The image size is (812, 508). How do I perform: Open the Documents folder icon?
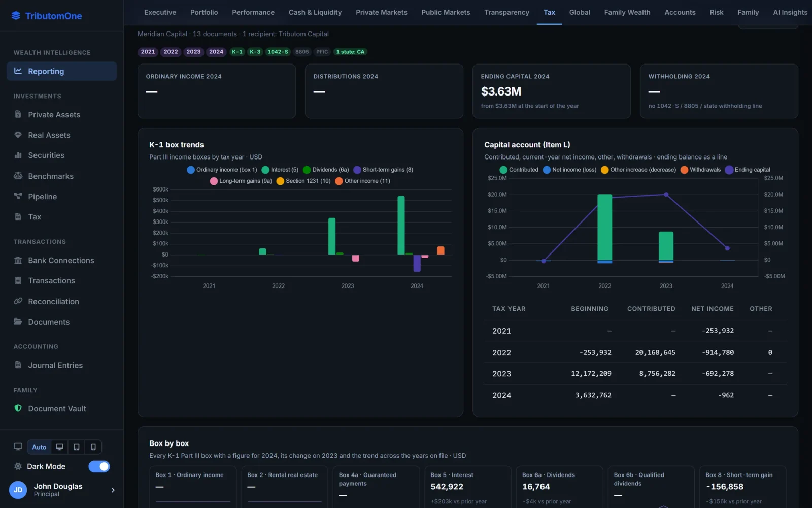click(18, 322)
